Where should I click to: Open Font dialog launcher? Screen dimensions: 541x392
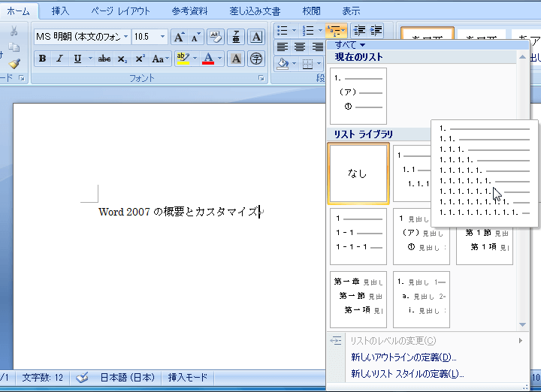261,78
